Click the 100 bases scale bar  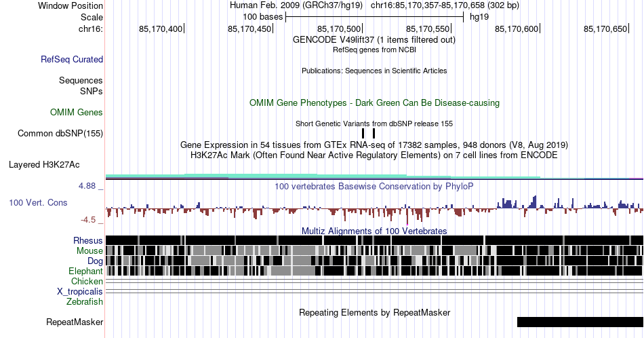[x=375, y=17]
